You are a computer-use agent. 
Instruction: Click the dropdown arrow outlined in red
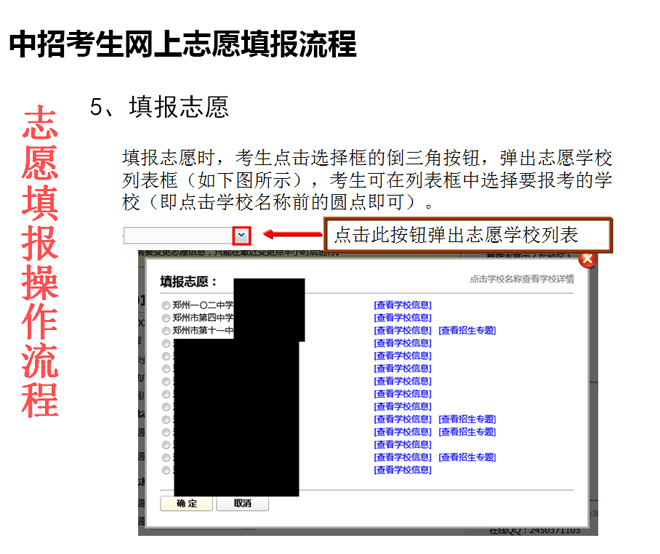click(241, 235)
